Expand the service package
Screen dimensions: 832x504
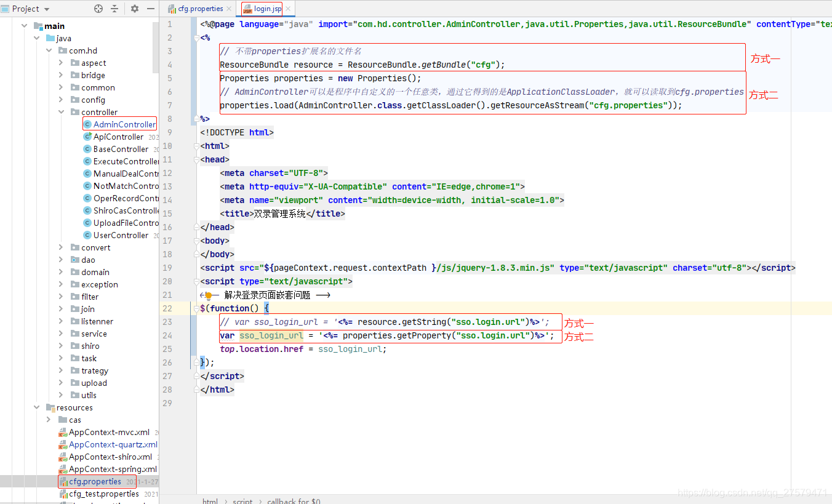click(61, 334)
